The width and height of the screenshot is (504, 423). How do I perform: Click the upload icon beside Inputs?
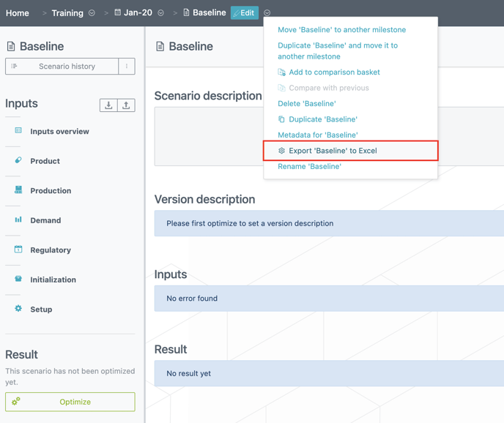click(x=126, y=105)
